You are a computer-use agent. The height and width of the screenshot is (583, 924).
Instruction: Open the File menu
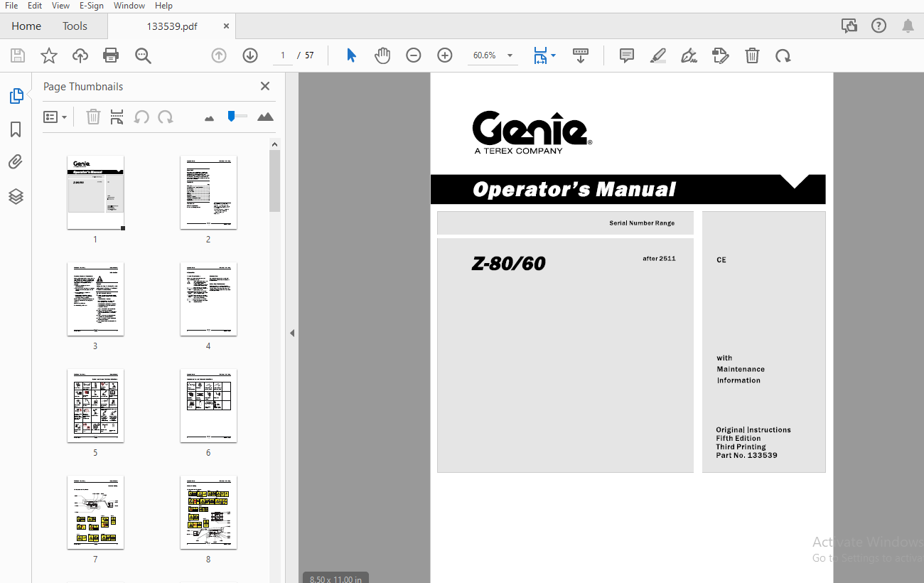pos(11,6)
